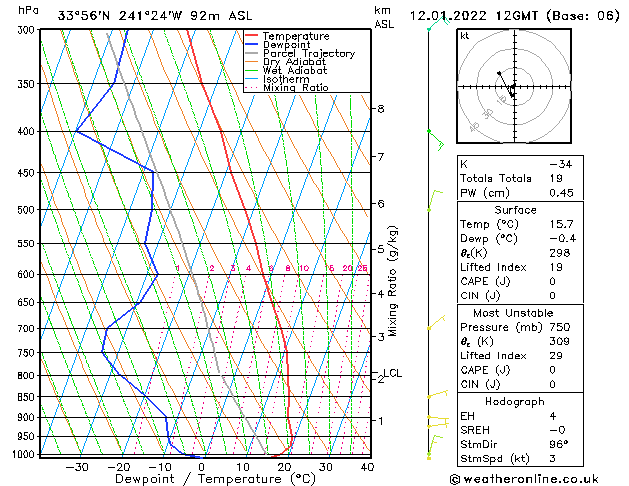Image resolution: width=629 pixels, height=486 pixels.
Task: Click the Most Unstable theta-e value 309
Action: click(560, 341)
